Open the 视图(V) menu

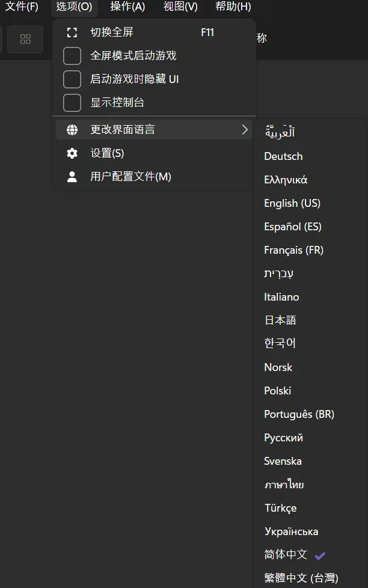click(x=180, y=7)
